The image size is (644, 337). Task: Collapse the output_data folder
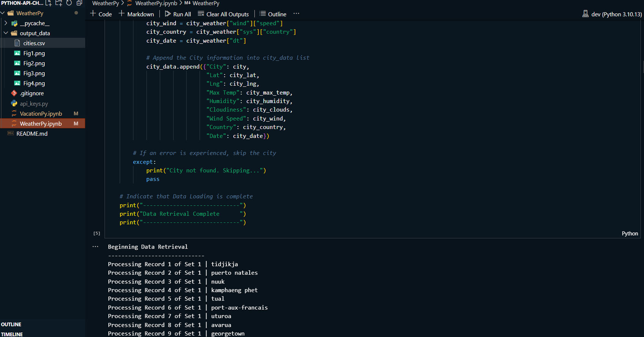(6, 33)
